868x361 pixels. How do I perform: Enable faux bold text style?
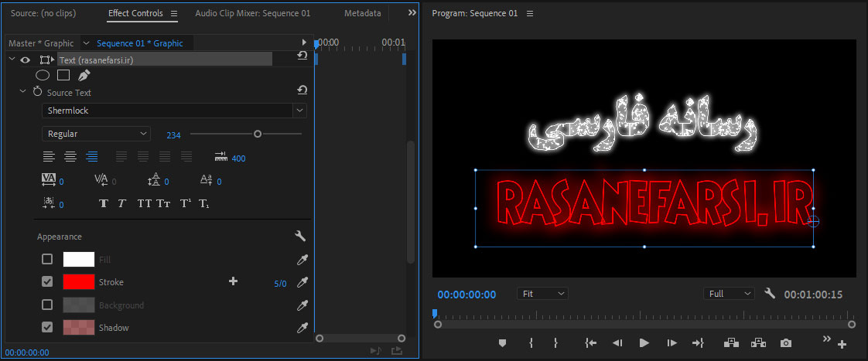click(103, 203)
